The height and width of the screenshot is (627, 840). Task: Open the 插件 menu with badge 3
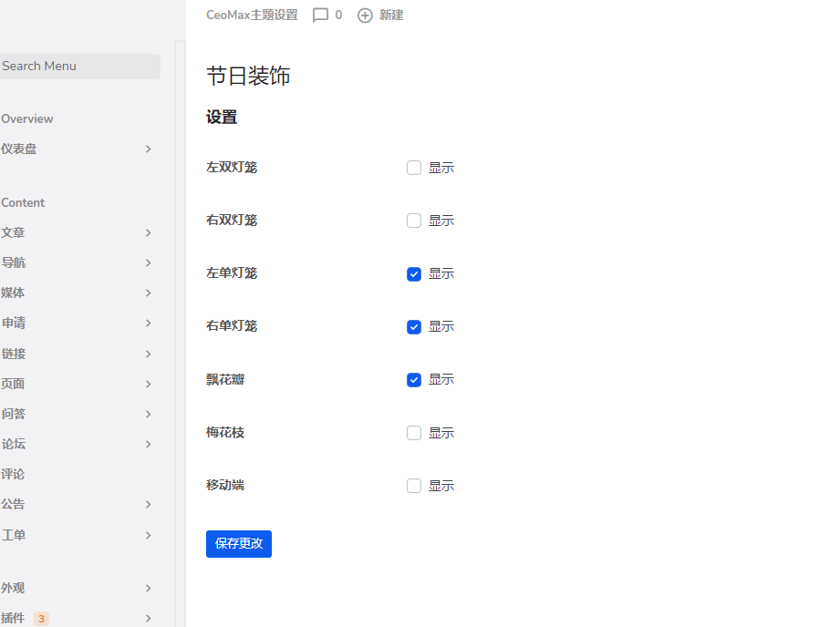(14, 619)
